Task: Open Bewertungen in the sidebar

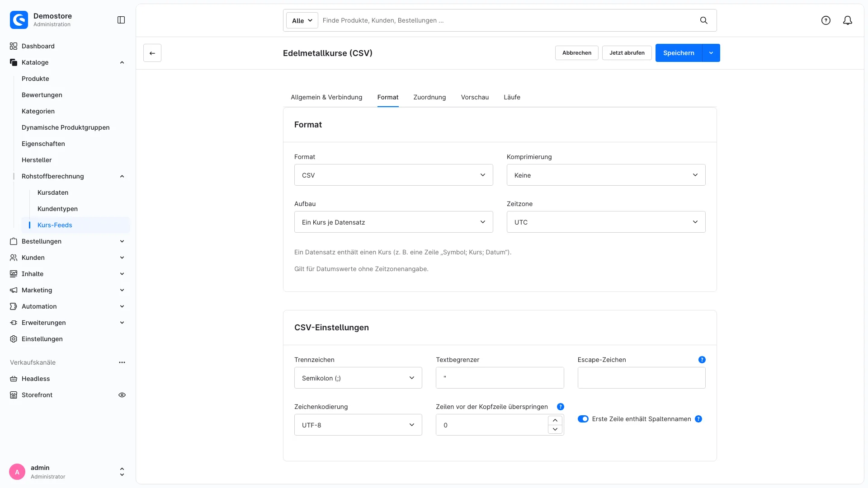Action: (x=42, y=95)
